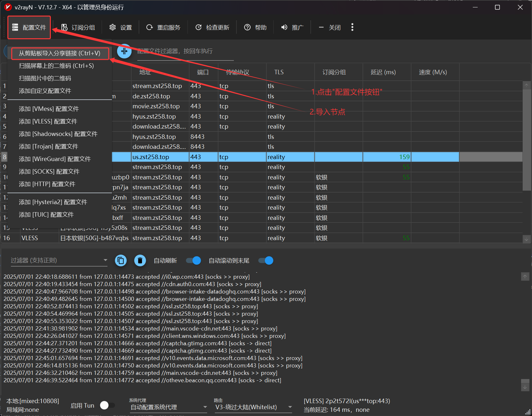Viewport: 532px width, 416px height.
Task: Sort by the 延迟 (ms) column header
Action: (387, 72)
